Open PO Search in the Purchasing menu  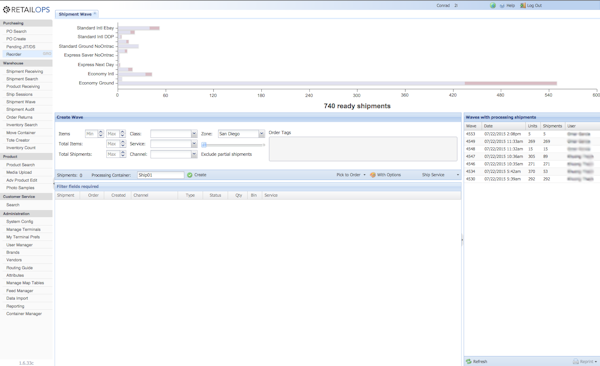click(16, 31)
